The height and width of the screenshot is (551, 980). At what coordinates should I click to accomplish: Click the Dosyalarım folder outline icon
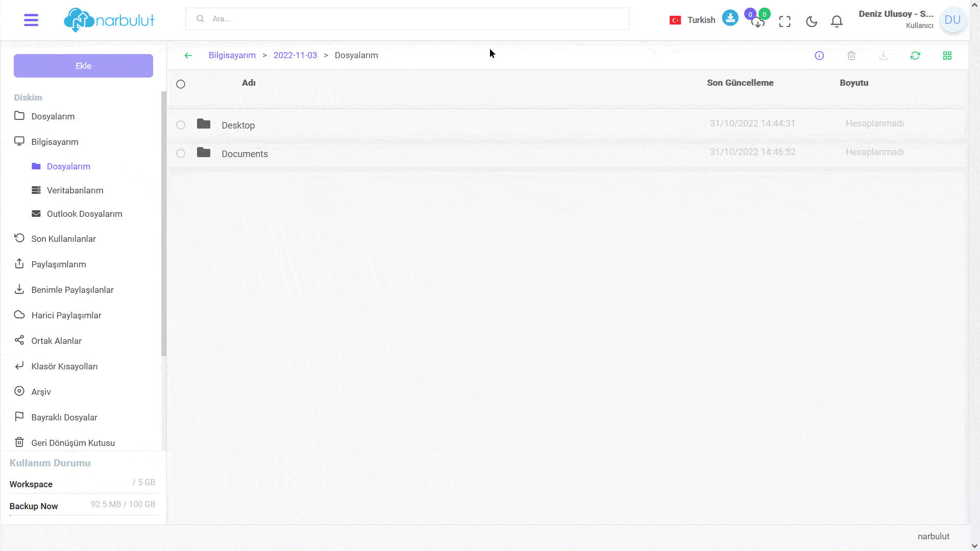click(19, 115)
